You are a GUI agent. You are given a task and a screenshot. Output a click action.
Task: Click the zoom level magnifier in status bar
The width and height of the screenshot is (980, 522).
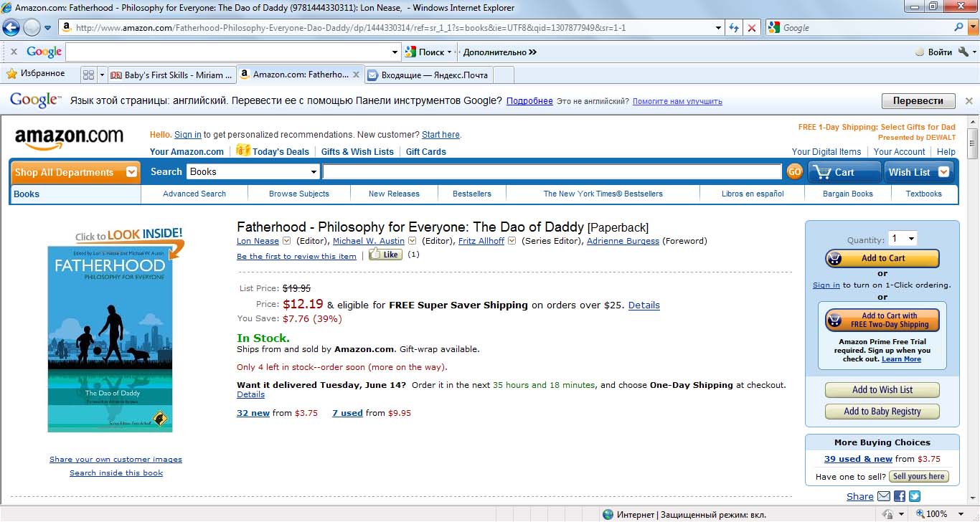coord(920,514)
